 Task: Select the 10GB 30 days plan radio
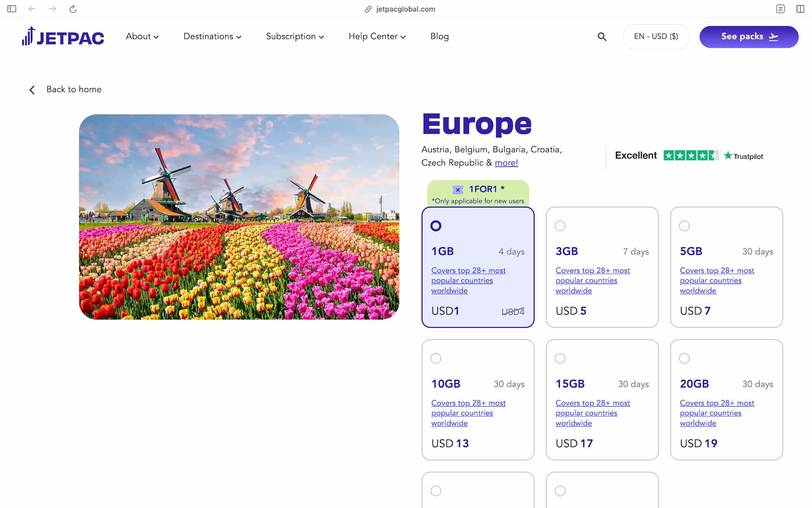click(x=436, y=358)
